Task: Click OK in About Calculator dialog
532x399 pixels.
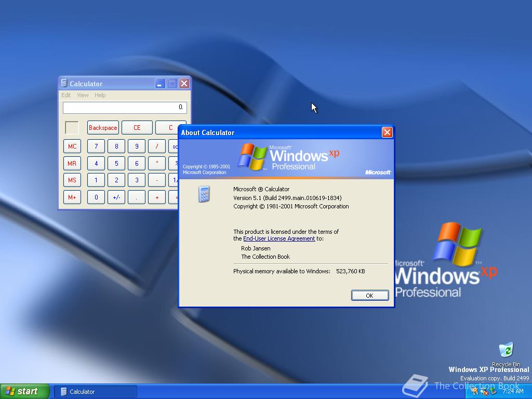Action: (x=370, y=296)
